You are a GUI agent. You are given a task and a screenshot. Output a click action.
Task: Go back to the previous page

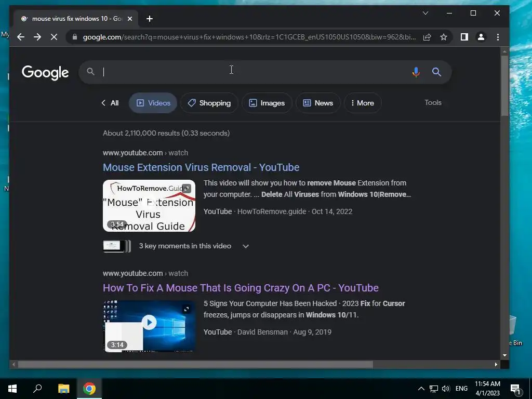click(21, 37)
